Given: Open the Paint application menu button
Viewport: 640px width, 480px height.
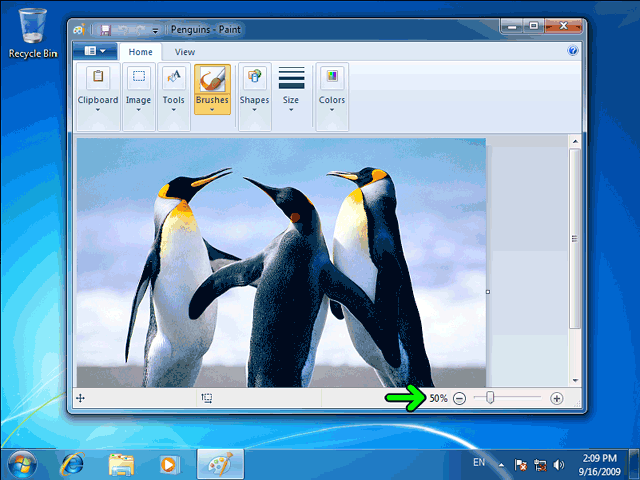Looking at the screenshot, I should (95, 51).
